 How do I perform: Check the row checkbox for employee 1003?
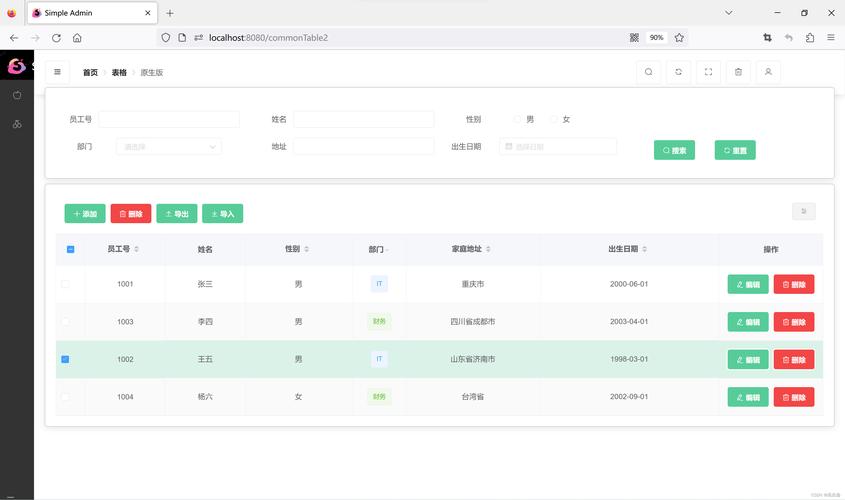click(65, 322)
